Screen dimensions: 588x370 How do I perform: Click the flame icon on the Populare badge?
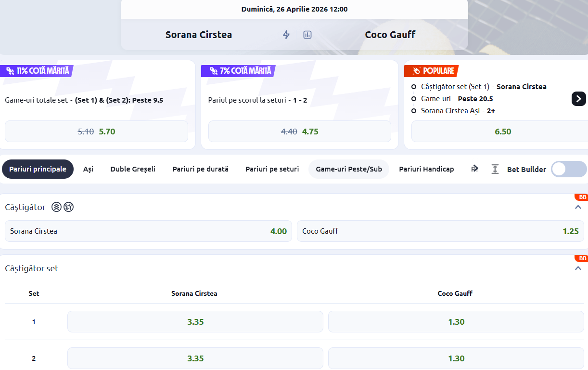coord(416,71)
